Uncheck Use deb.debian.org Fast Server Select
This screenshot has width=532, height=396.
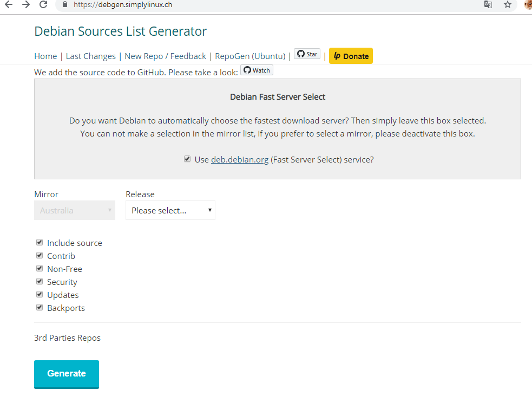(x=187, y=159)
